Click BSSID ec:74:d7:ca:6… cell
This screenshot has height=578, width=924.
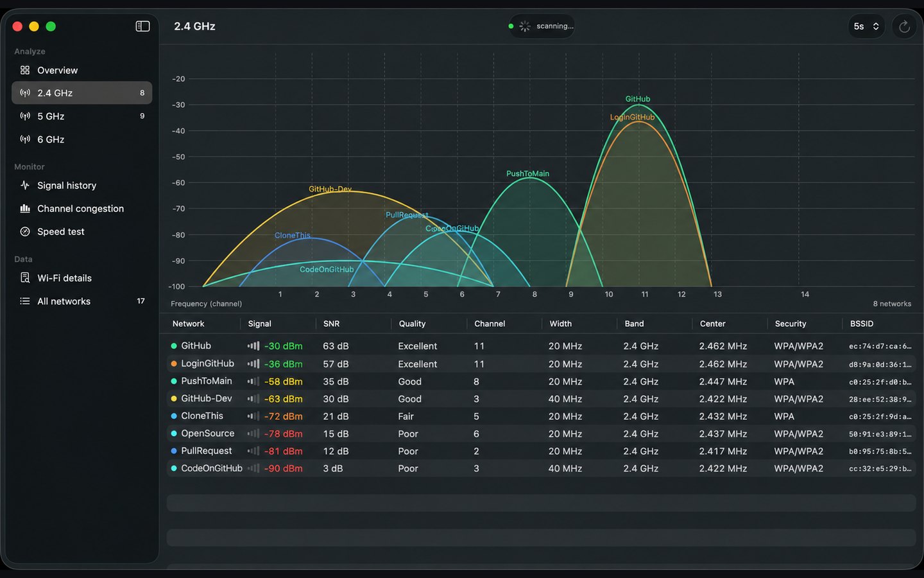click(x=880, y=346)
